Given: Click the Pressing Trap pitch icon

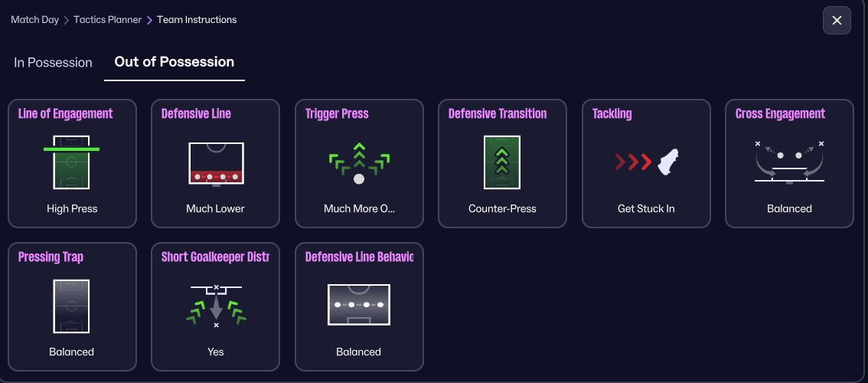Looking at the screenshot, I should point(72,305).
